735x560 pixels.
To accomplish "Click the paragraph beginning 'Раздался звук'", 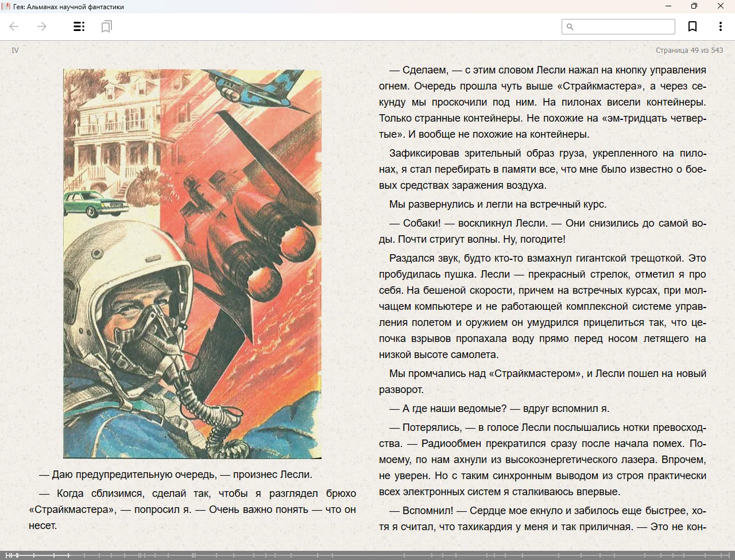I will (x=542, y=306).
